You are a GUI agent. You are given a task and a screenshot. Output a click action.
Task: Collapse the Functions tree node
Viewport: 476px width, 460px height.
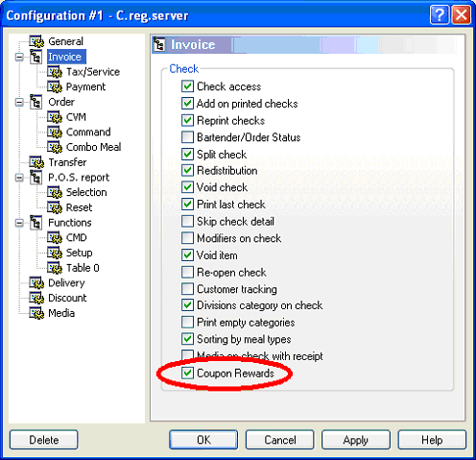pos(19,223)
